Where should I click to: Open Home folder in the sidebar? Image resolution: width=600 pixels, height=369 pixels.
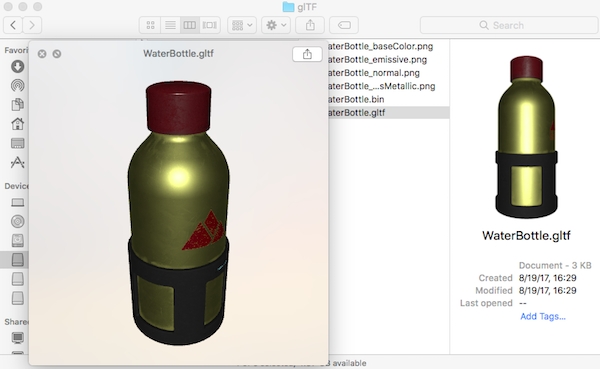[17, 124]
